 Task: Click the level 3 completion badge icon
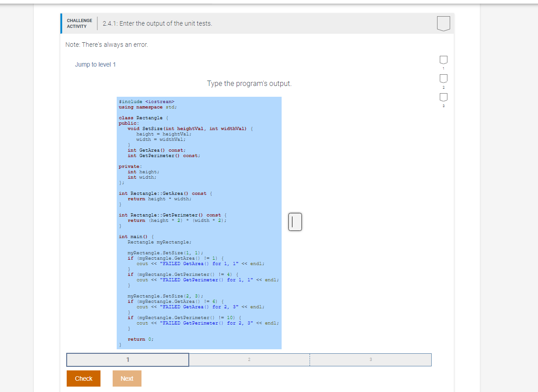click(443, 97)
